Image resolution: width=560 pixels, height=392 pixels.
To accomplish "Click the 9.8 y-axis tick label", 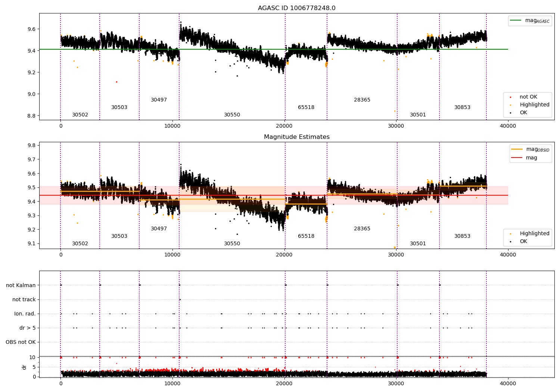I will (x=31, y=146).
